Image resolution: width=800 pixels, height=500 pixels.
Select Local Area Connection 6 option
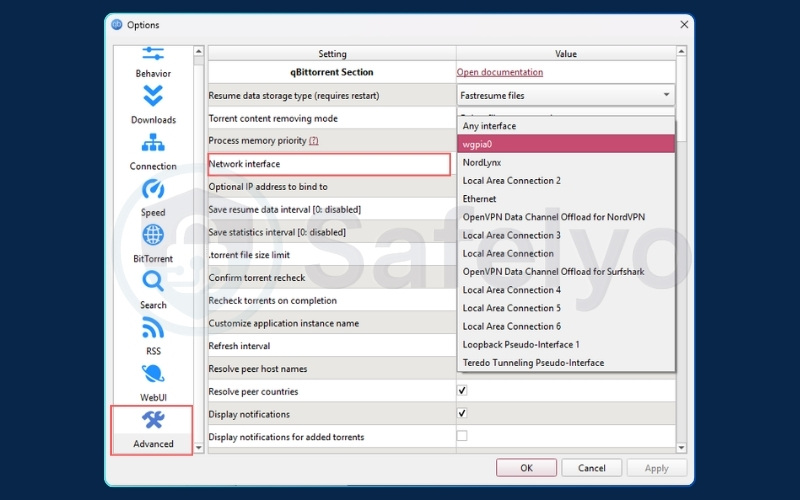566,327
